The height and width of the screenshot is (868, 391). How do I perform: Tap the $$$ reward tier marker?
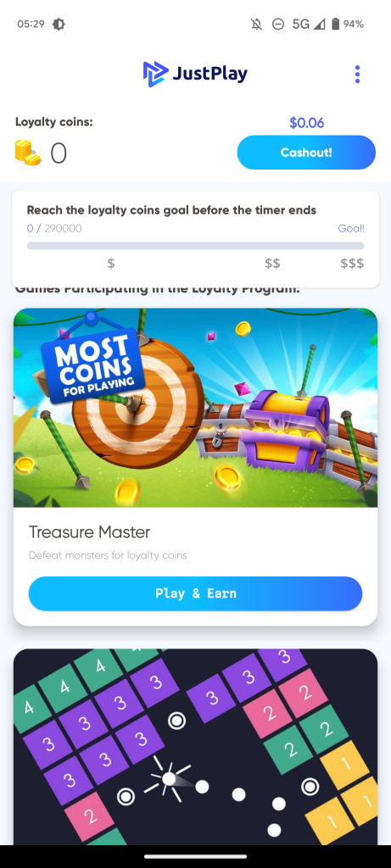click(352, 264)
